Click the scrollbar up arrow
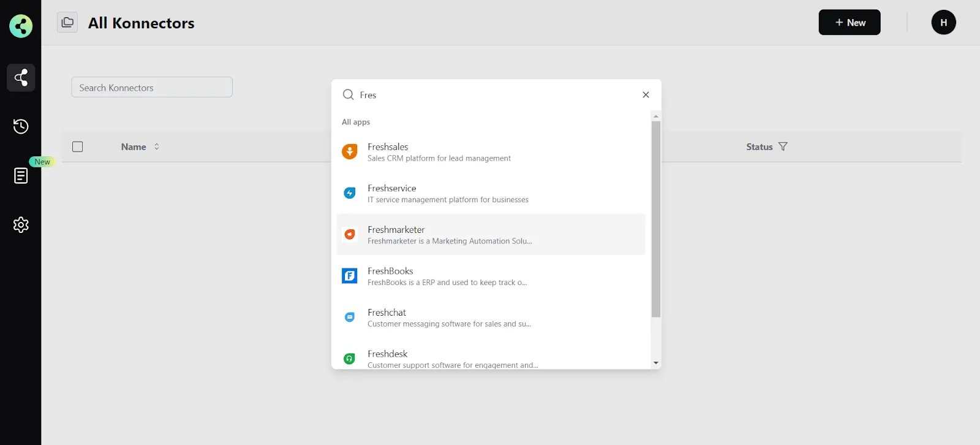Image resolution: width=980 pixels, height=445 pixels. 656,116
